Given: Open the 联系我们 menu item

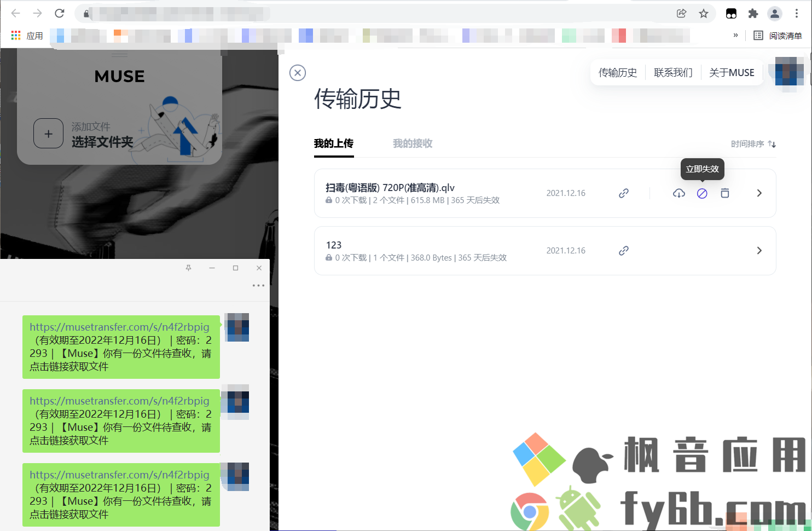Looking at the screenshot, I should [x=673, y=72].
